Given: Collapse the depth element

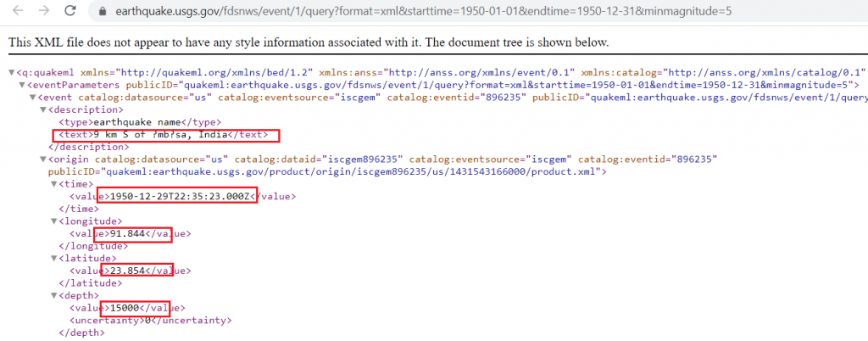Looking at the screenshot, I should [54, 295].
